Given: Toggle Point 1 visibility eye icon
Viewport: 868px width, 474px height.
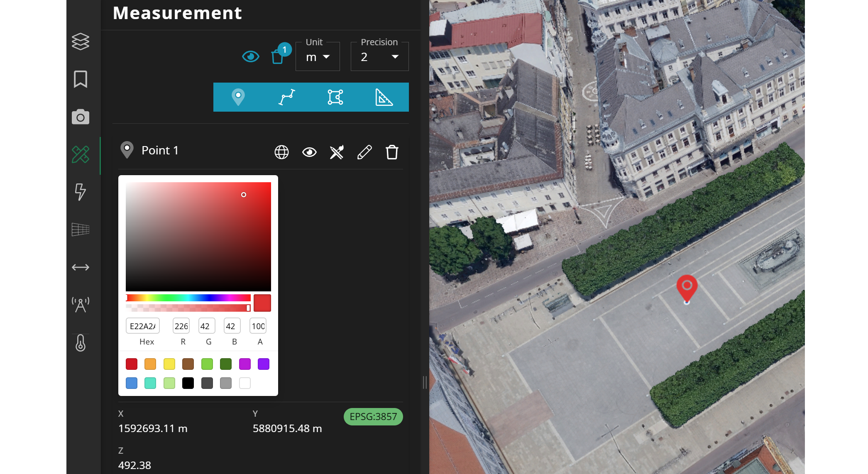Looking at the screenshot, I should point(309,152).
